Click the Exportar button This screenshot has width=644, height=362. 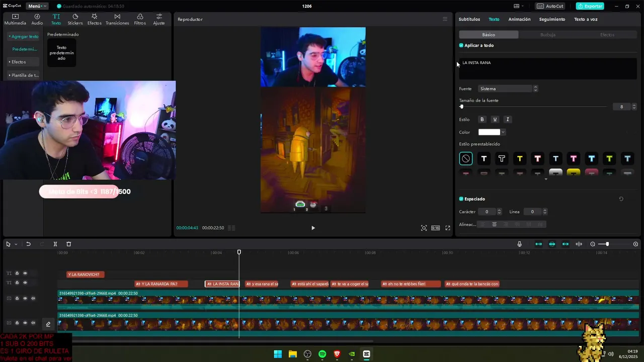coord(590,6)
